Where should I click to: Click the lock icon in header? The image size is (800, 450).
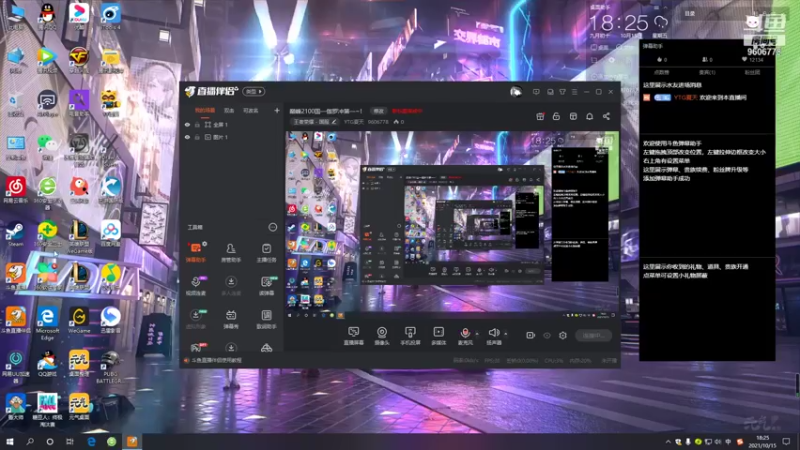tap(556, 116)
